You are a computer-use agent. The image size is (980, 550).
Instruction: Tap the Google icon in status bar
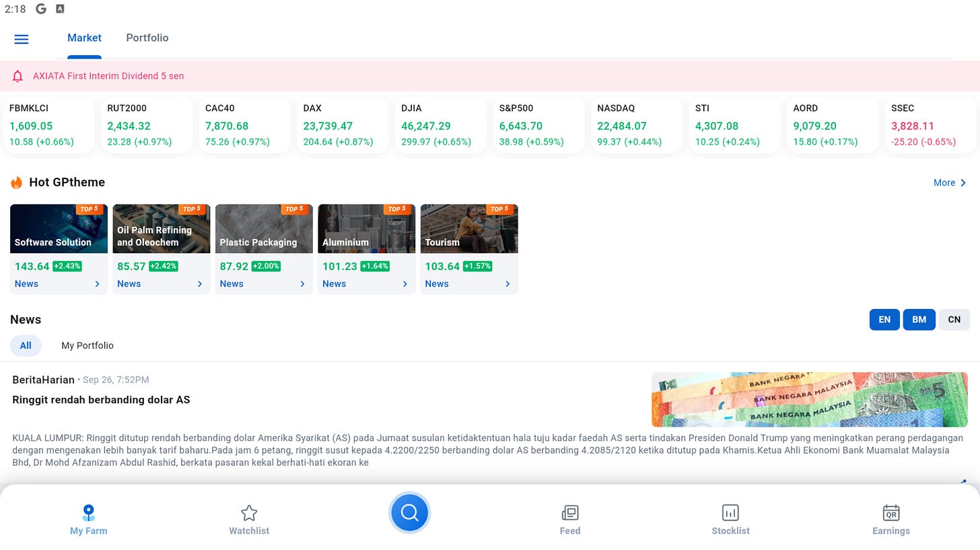coord(41,9)
